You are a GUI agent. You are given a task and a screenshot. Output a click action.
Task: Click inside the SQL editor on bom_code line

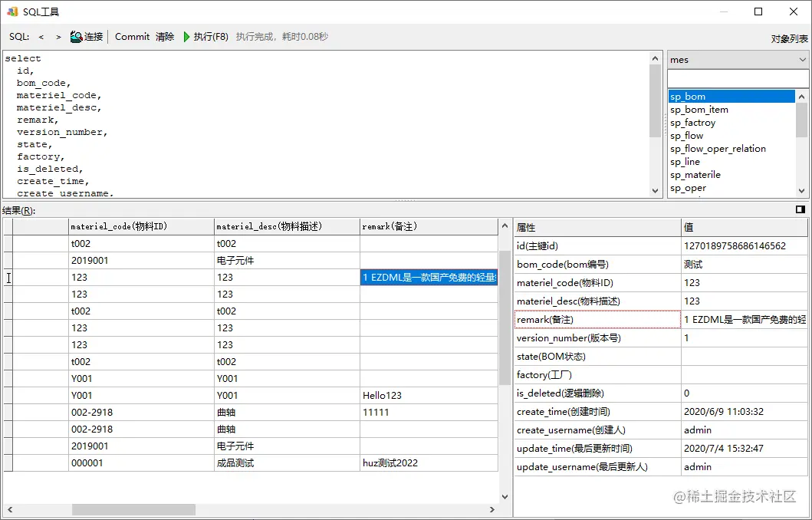pyautogui.click(x=44, y=83)
